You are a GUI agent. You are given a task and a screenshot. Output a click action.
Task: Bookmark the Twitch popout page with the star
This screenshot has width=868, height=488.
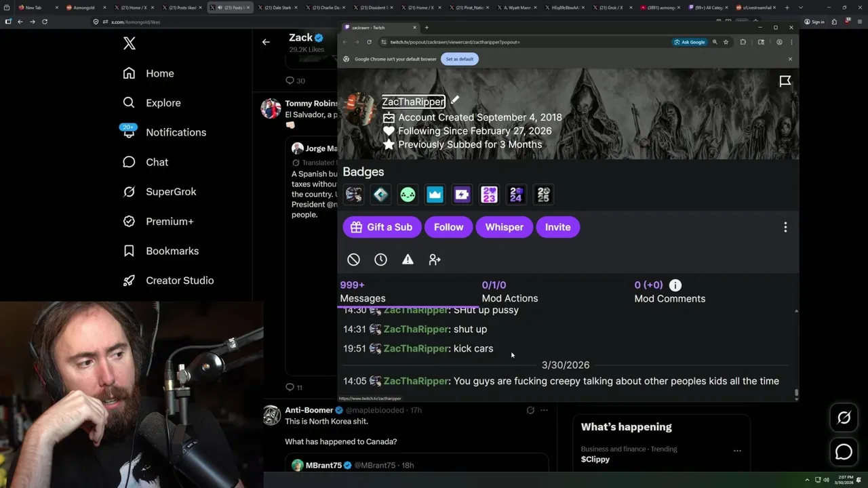[x=726, y=42]
